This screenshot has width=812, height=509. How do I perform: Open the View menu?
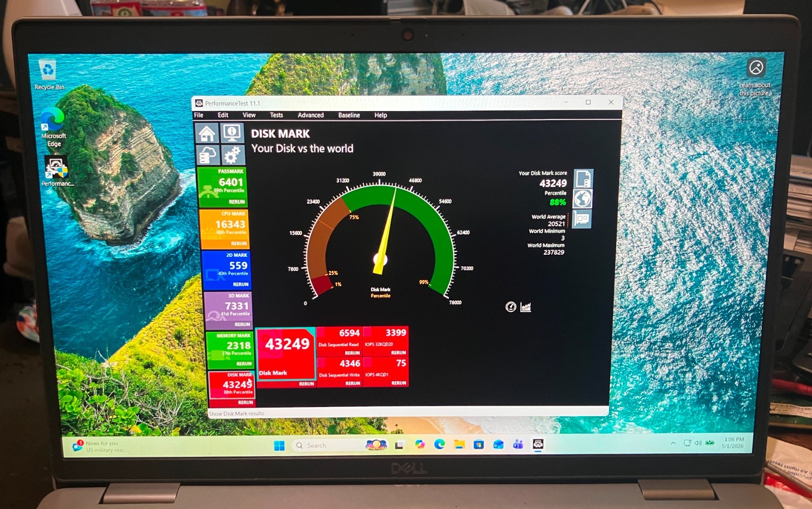[249, 115]
